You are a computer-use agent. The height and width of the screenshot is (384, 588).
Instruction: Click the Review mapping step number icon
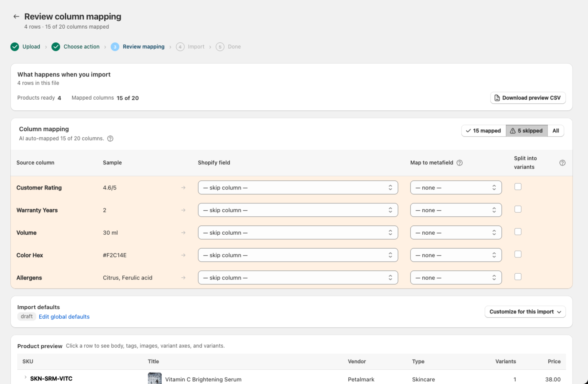[115, 47]
